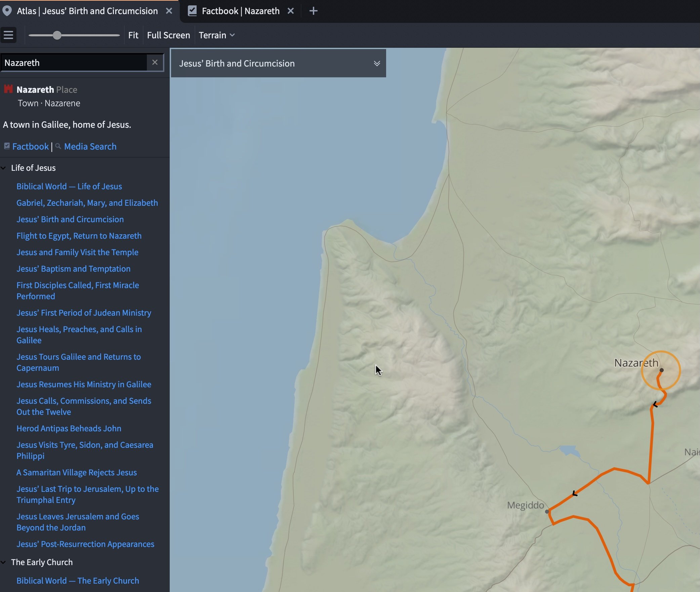This screenshot has height=592, width=700.
Task: Adjust the map zoom slider handle
Action: coord(57,35)
